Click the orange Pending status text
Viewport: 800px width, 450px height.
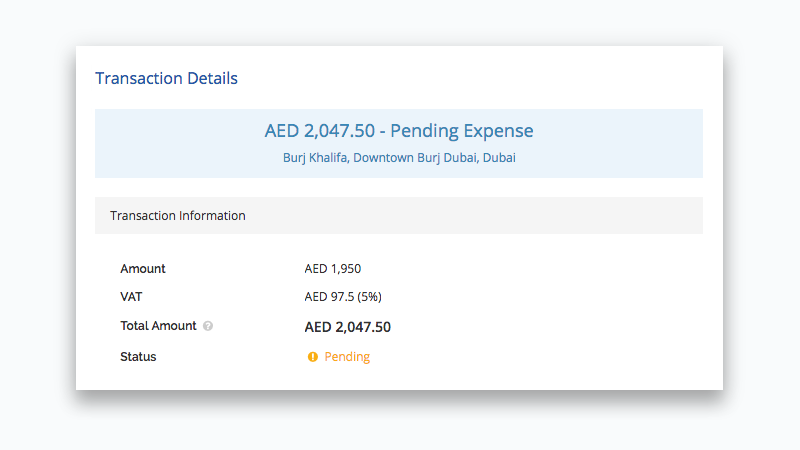[x=347, y=357]
